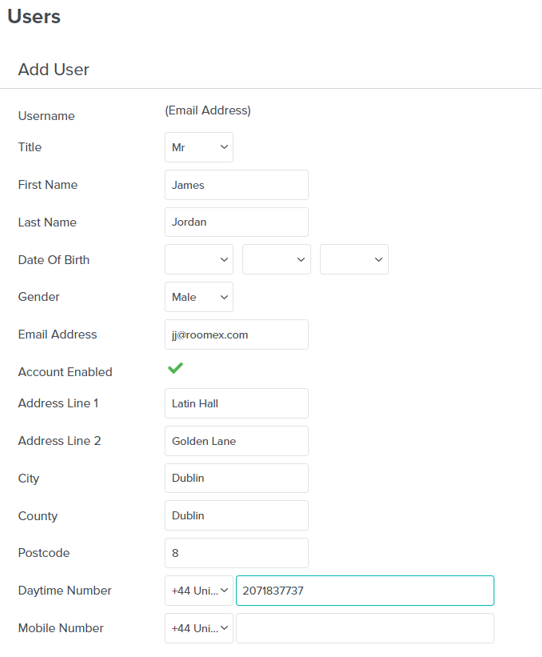Click the Users page title
Screen dimensions: 542x657
tap(34, 16)
